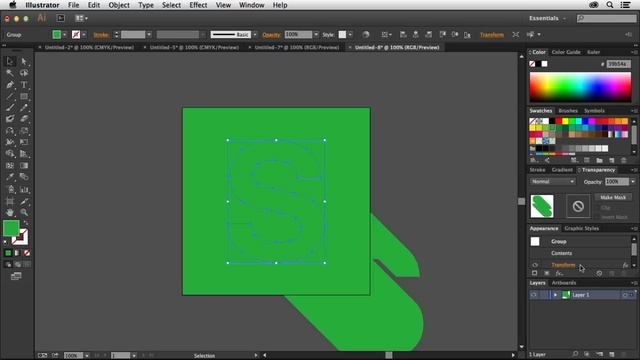Select the Width tool
The height and width of the screenshot is (360, 640).
pos(10,142)
